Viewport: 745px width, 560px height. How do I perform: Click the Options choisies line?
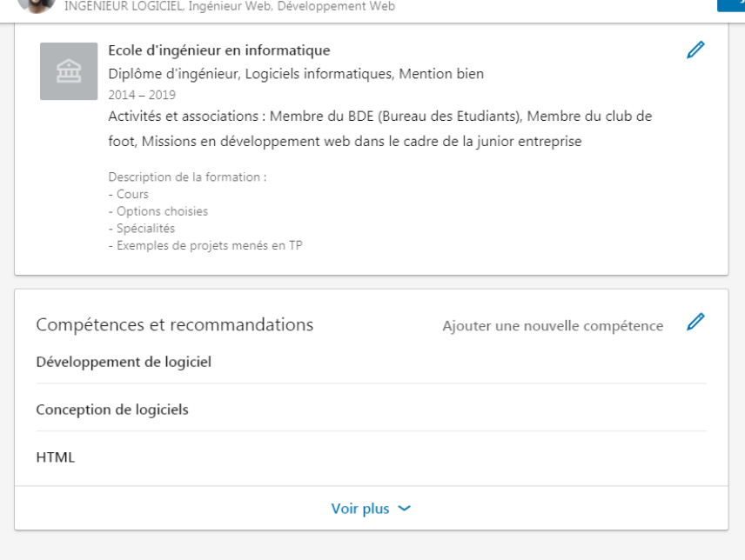[x=158, y=211]
